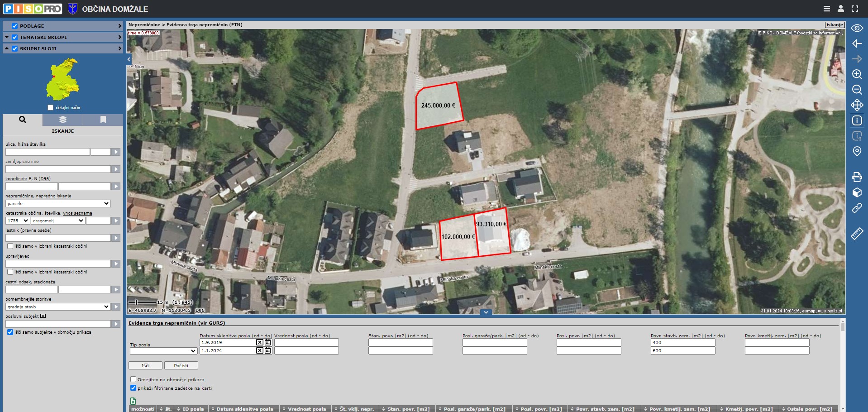Select the ruler measurement tool
868x412 pixels.
pos(857,234)
